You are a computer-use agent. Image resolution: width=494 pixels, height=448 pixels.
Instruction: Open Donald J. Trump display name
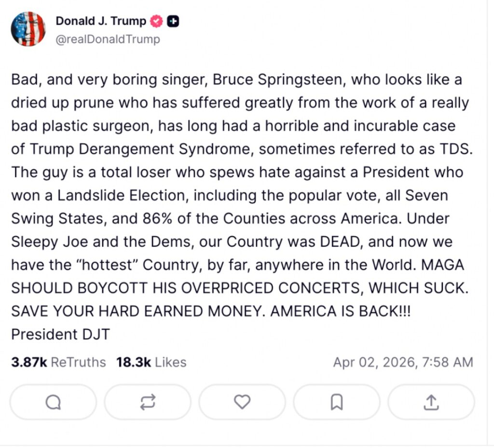[x=101, y=21]
